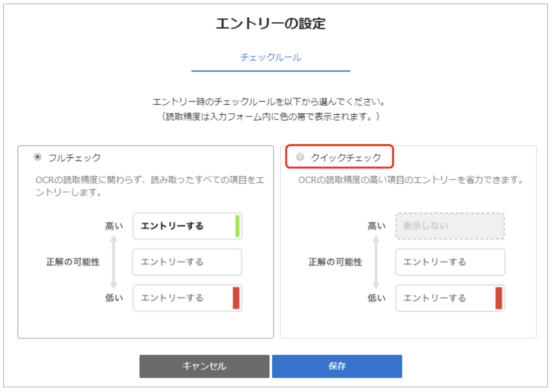This screenshot has width=551, height=392.
Task: Click the middle エントリーする box in クイックチェック
Action: coord(450,262)
